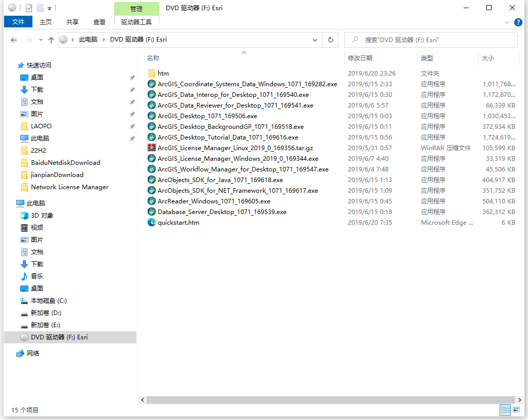
Task: Sort by the 修改日期 column header
Action: [x=360, y=58]
